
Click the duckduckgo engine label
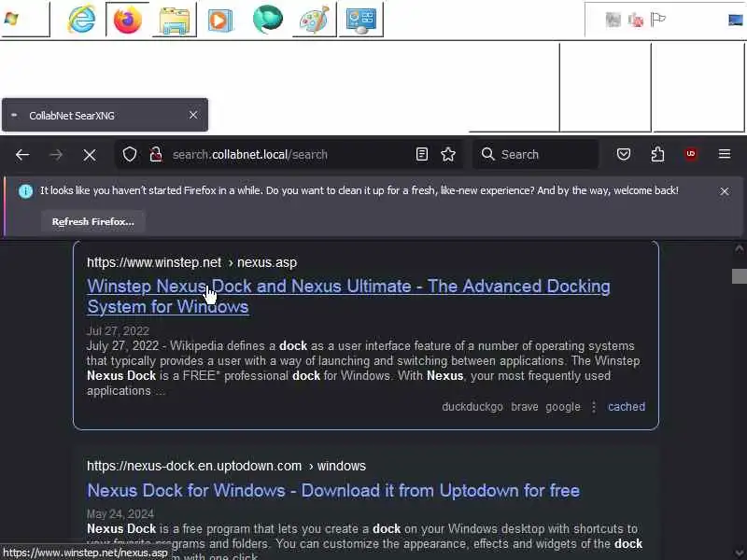pyautogui.click(x=472, y=407)
